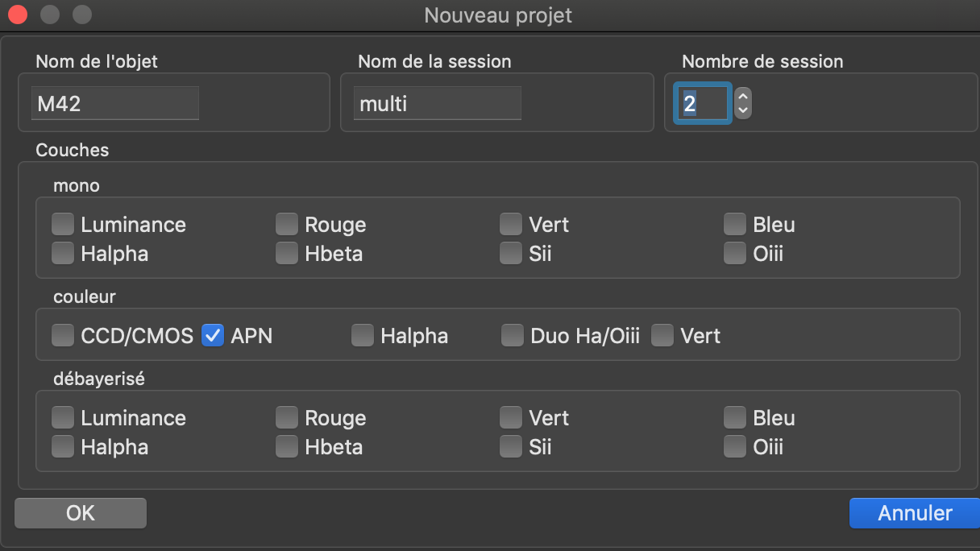Image resolution: width=980 pixels, height=551 pixels.
Task: Enable the mono Oiii layer
Action: coord(734,254)
